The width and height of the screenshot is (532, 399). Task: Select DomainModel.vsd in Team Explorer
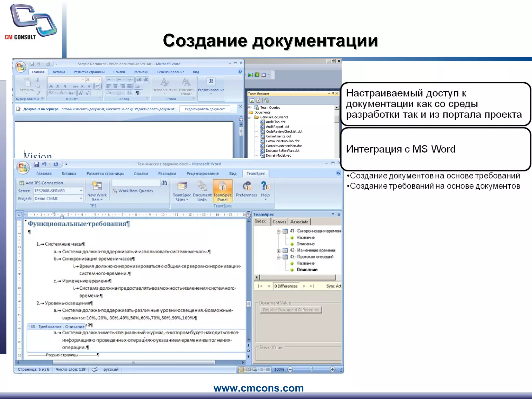pyautogui.click(x=278, y=155)
